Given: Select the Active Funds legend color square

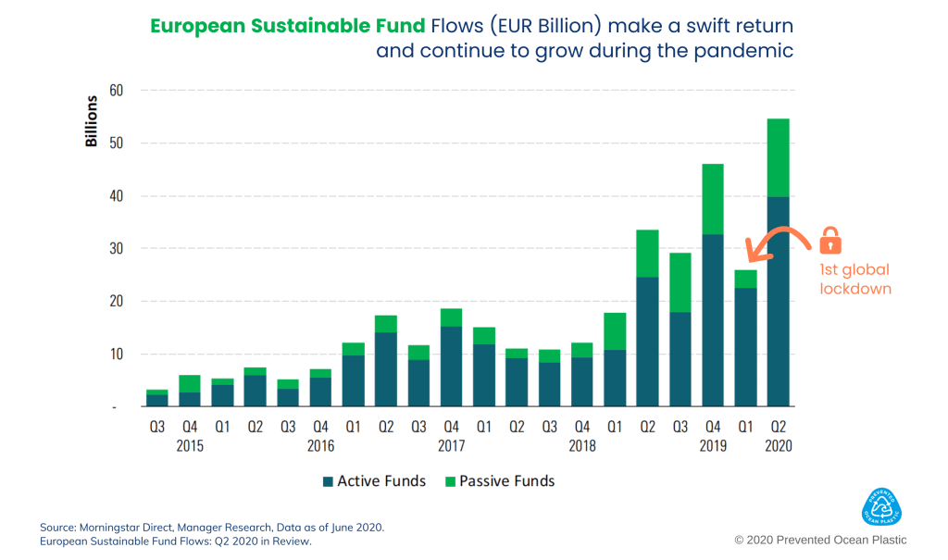Looking at the screenshot, I should coord(328,481).
